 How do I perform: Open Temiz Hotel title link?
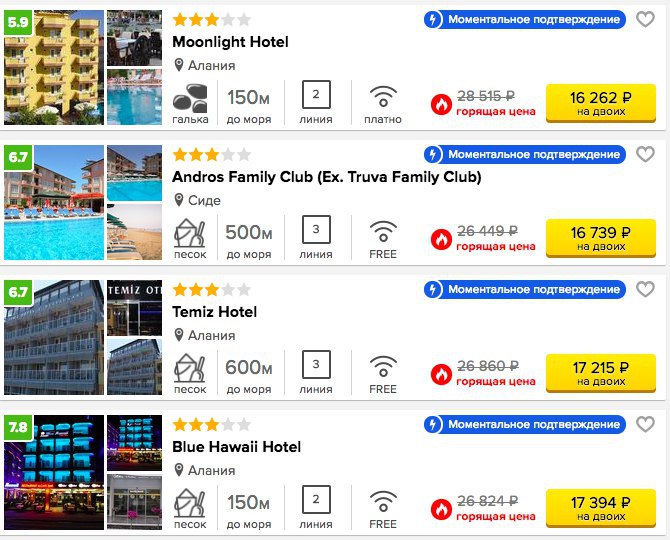pyautogui.click(x=215, y=312)
